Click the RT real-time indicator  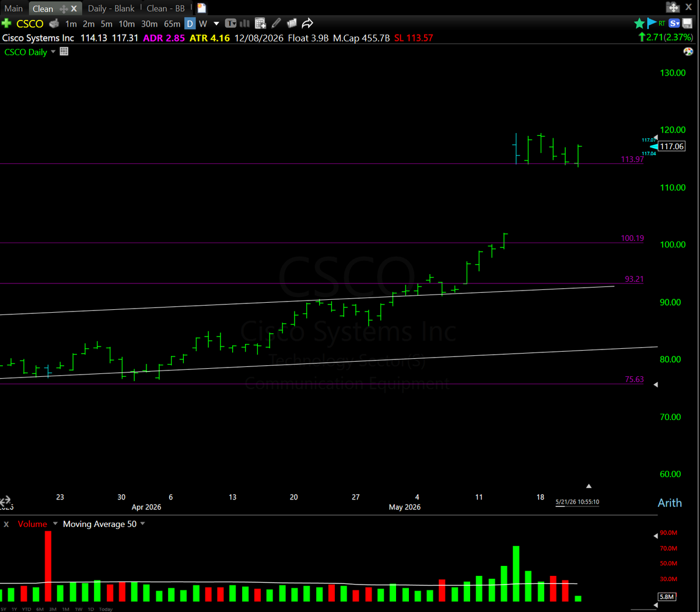point(662,24)
